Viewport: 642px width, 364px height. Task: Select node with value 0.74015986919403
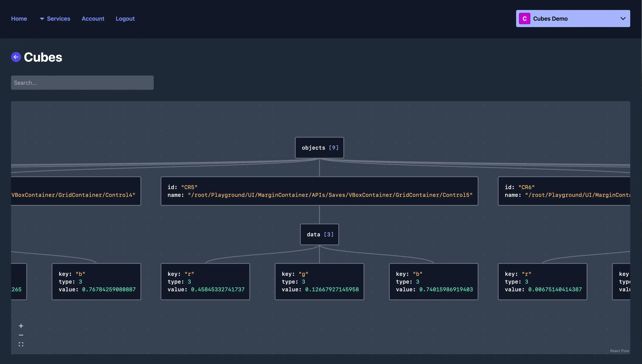[x=434, y=282]
